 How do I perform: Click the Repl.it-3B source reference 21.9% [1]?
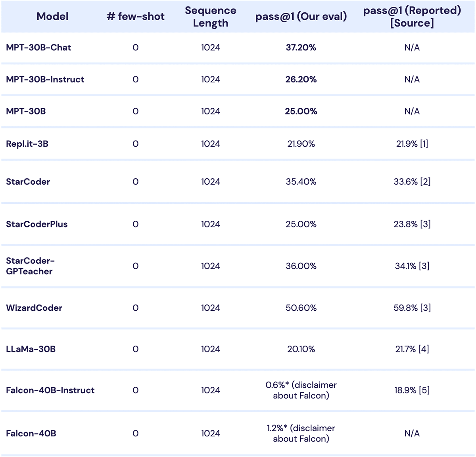point(412,143)
